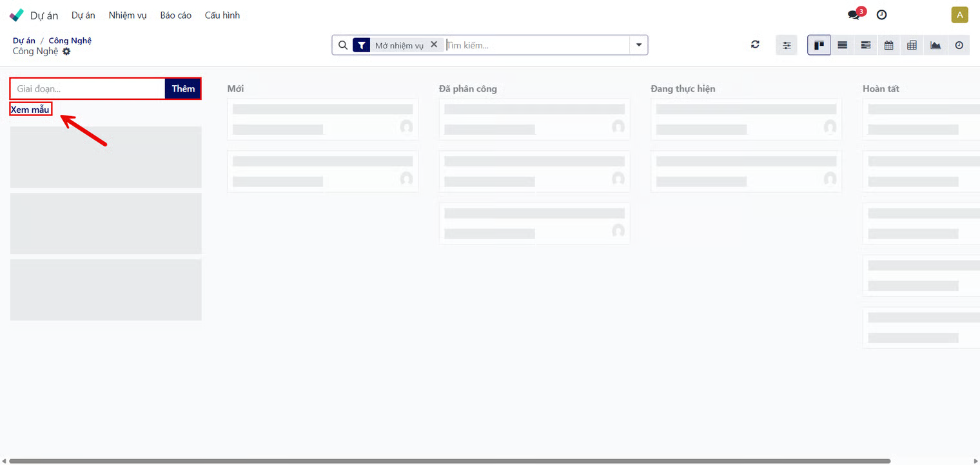Open the Cấu hình menu
Image resolution: width=980 pixels, height=465 pixels.
point(222,15)
